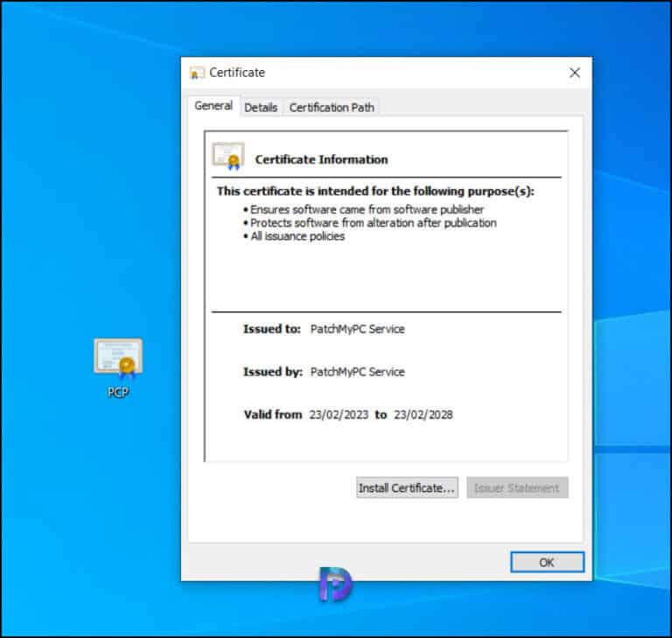672x638 pixels.
Task: Click Install Certificate button
Action: (x=407, y=488)
